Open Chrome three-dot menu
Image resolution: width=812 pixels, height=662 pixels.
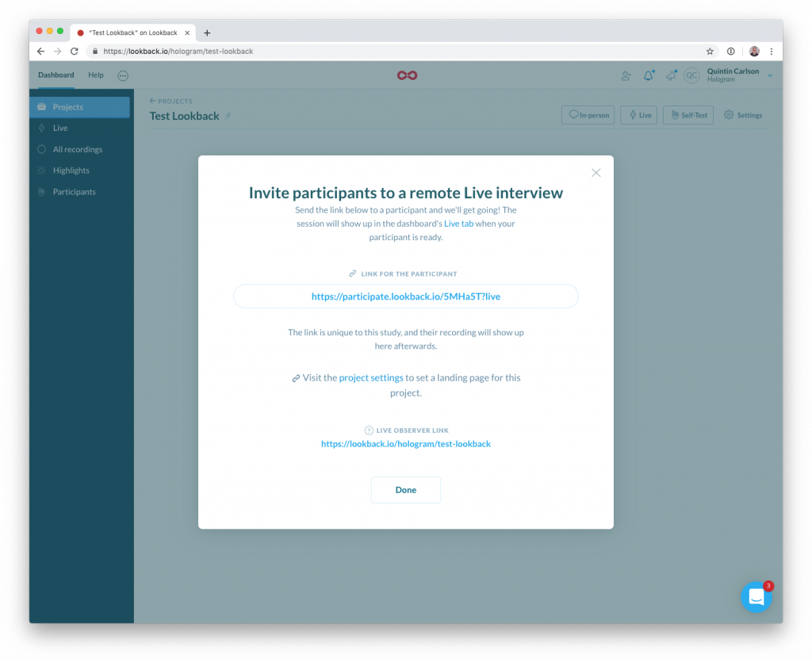pos(772,52)
